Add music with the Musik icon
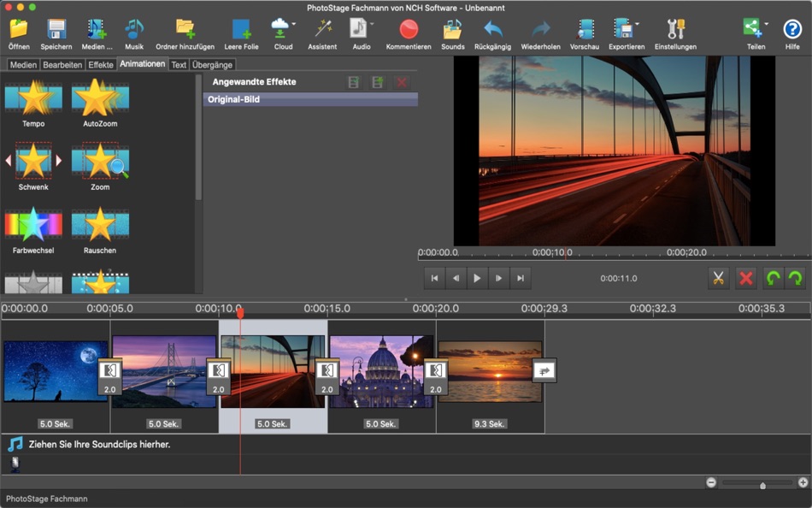The width and height of the screenshot is (812, 508). 134,34
